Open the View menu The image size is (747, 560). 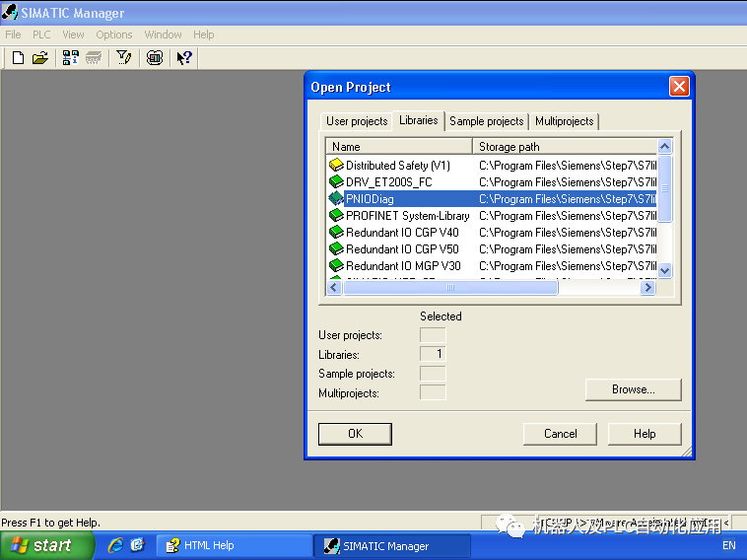(x=73, y=35)
